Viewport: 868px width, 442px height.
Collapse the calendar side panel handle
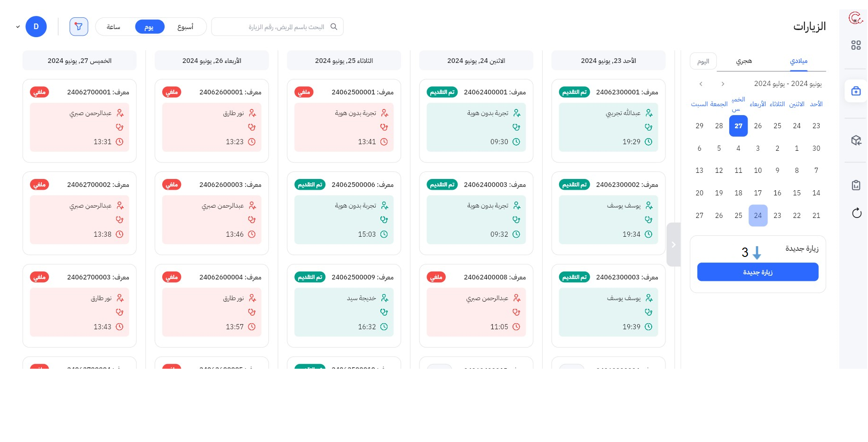[x=673, y=245]
